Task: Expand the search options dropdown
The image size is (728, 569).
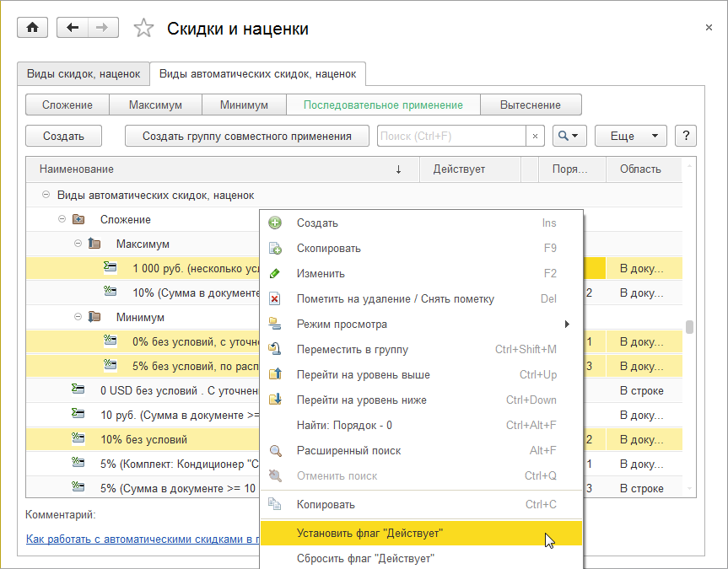Action: 569,136
